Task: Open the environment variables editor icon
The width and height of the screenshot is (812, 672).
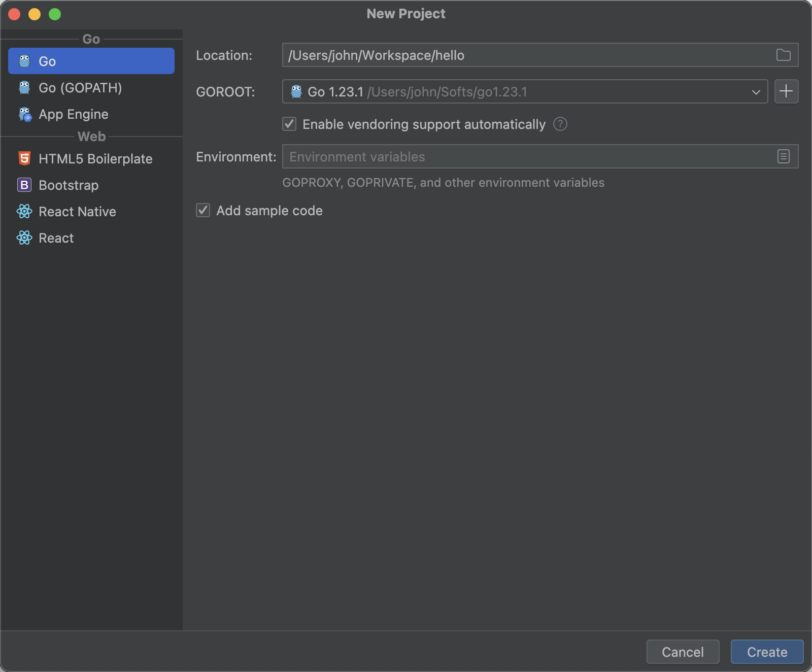Action: tap(783, 156)
